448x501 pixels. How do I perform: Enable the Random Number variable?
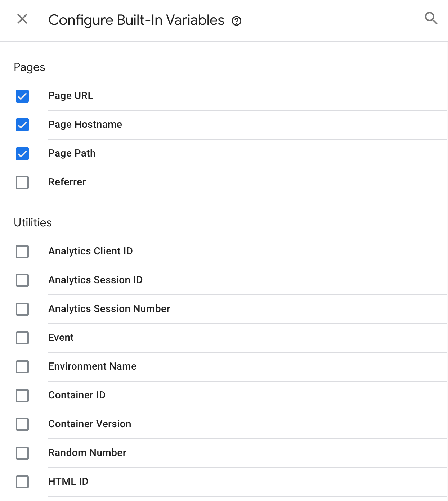click(x=22, y=453)
